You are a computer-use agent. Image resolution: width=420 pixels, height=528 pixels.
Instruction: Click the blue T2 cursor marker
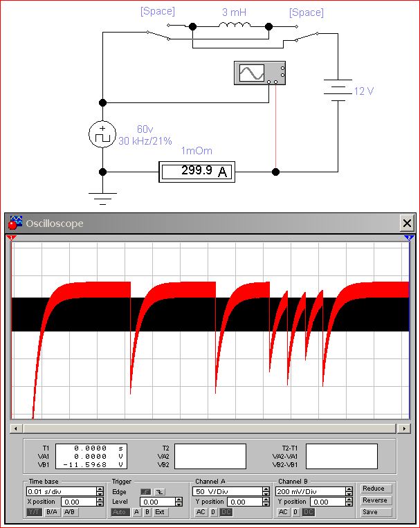point(409,238)
